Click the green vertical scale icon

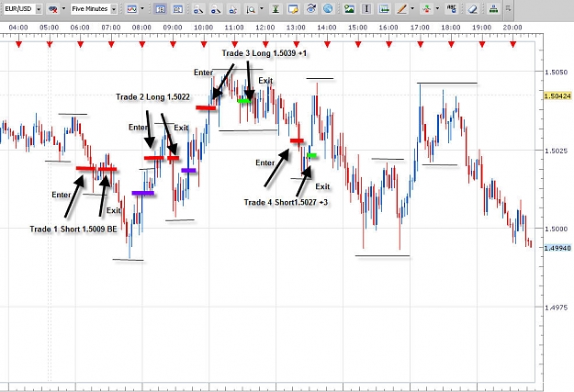(x=276, y=9)
